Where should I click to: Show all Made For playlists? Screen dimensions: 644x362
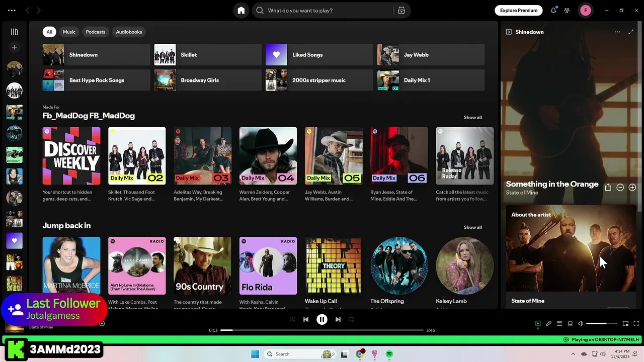pyautogui.click(x=472, y=117)
